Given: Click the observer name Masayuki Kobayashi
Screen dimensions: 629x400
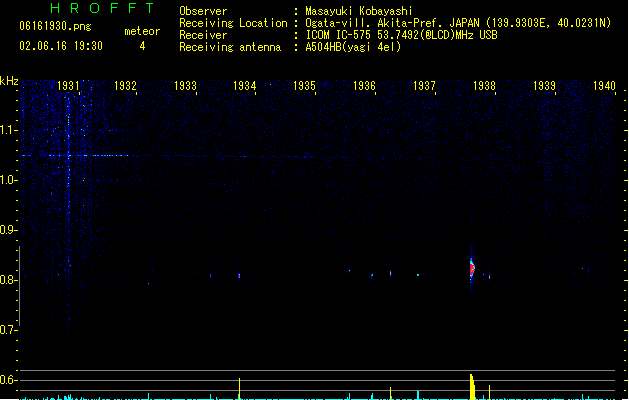Looking at the screenshot, I should [359, 11].
